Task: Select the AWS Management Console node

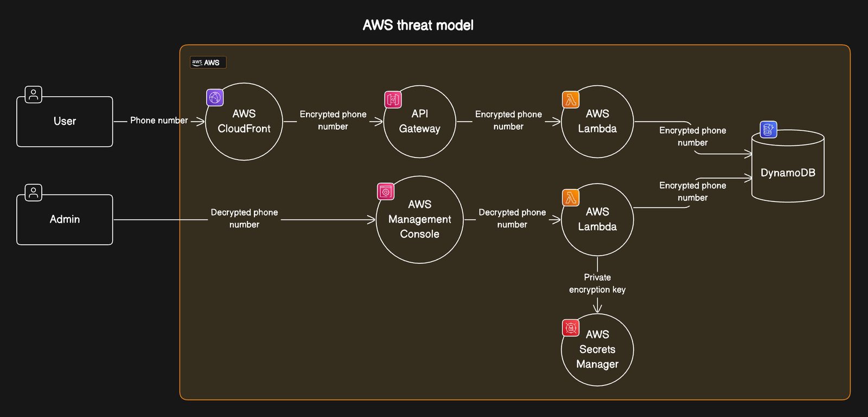Action: point(419,219)
